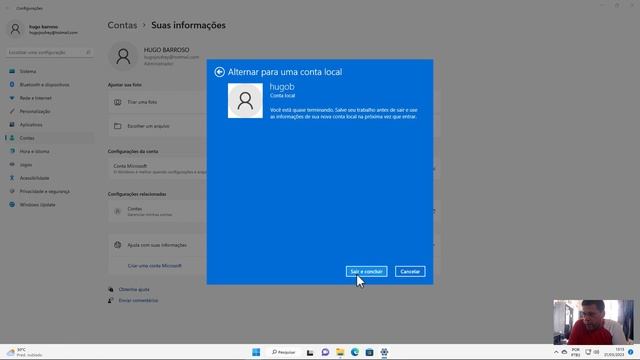Open File Explorer on taskbar
This screenshot has height=360, width=640.
(340, 352)
